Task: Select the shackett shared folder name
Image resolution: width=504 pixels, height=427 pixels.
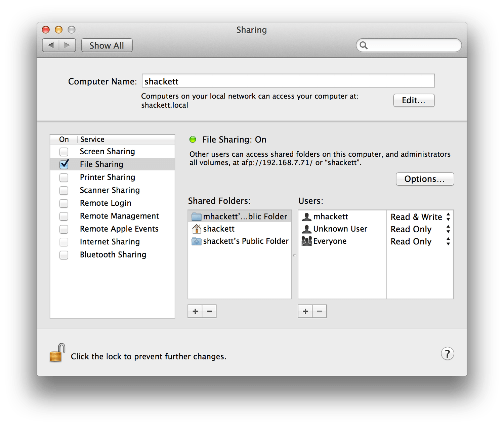Action: [219, 229]
